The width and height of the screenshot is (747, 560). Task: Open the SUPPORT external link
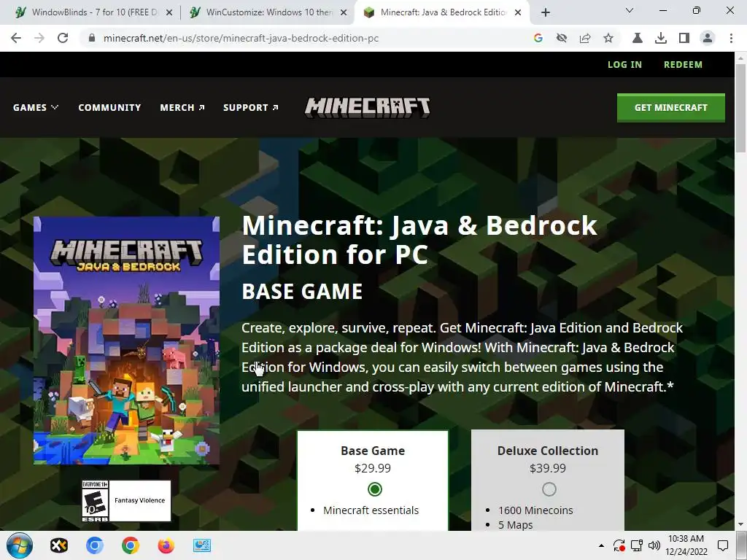click(251, 108)
